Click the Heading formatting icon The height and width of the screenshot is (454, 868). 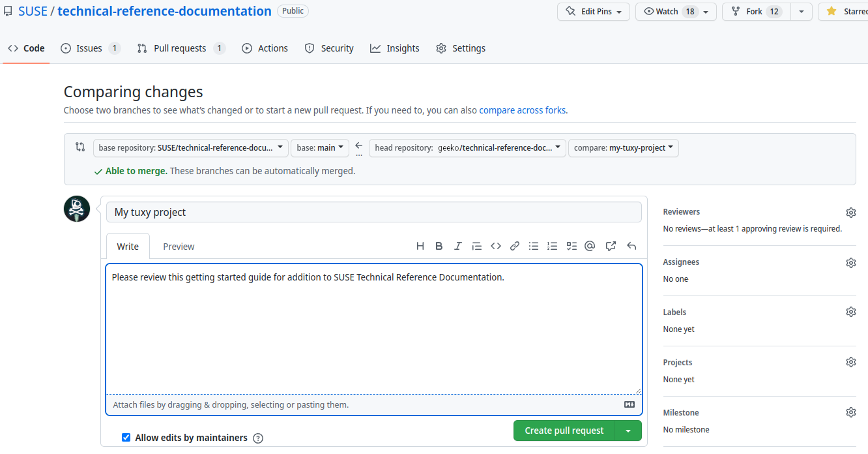(x=420, y=246)
